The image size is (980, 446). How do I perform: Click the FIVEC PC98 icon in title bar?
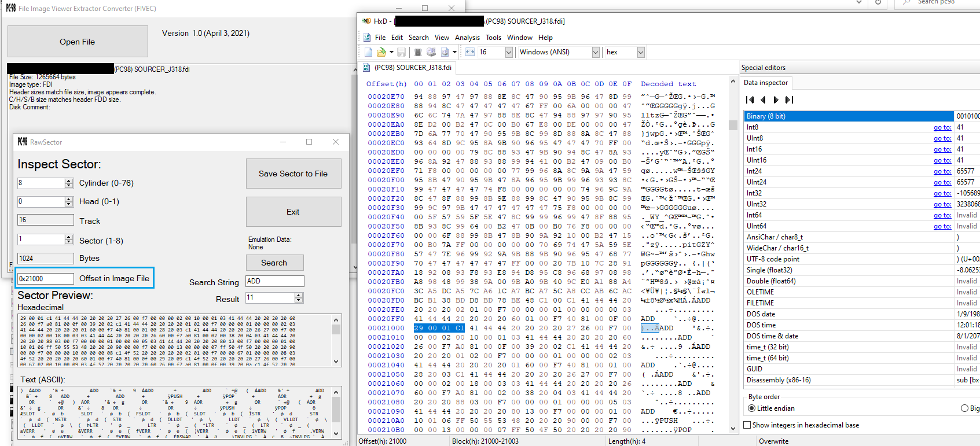click(x=10, y=8)
